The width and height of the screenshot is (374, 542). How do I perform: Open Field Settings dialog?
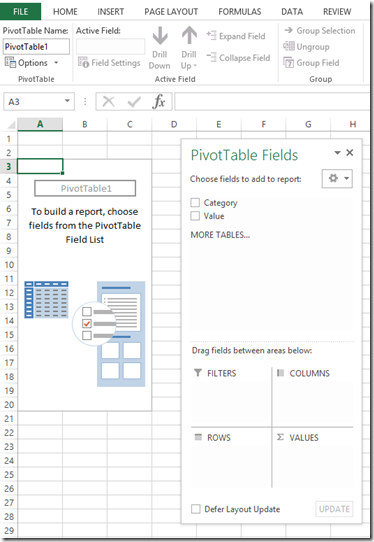(109, 63)
